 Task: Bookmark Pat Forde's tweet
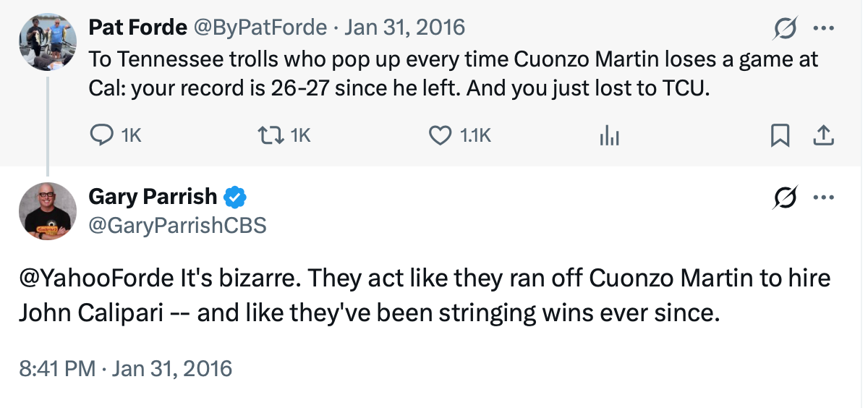click(x=780, y=135)
